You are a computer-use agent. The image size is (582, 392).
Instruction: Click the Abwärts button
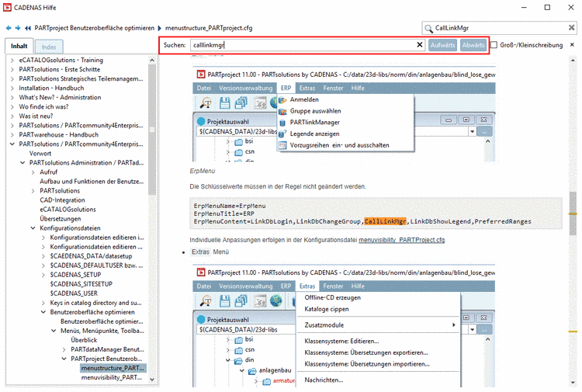click(x=473, y=45)
